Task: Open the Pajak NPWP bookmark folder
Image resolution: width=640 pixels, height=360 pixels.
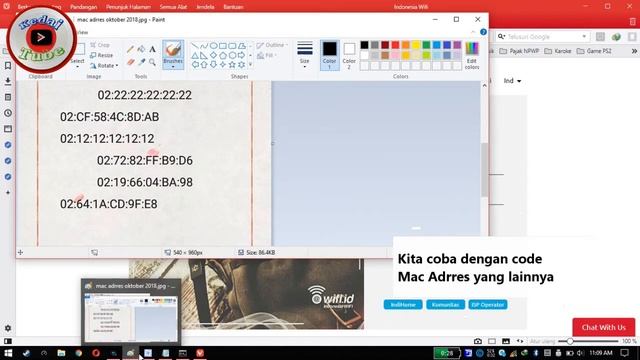Action: 520,51
